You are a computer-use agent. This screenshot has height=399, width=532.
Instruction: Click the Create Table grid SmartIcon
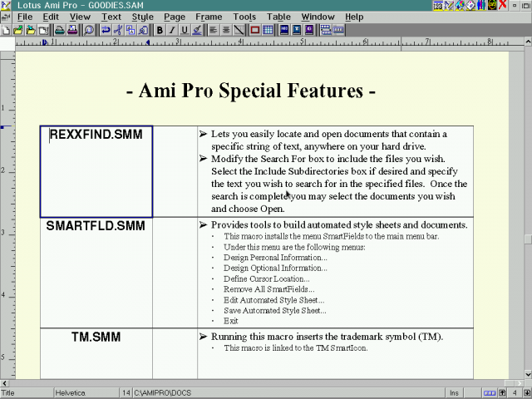(x=268, y=30)
